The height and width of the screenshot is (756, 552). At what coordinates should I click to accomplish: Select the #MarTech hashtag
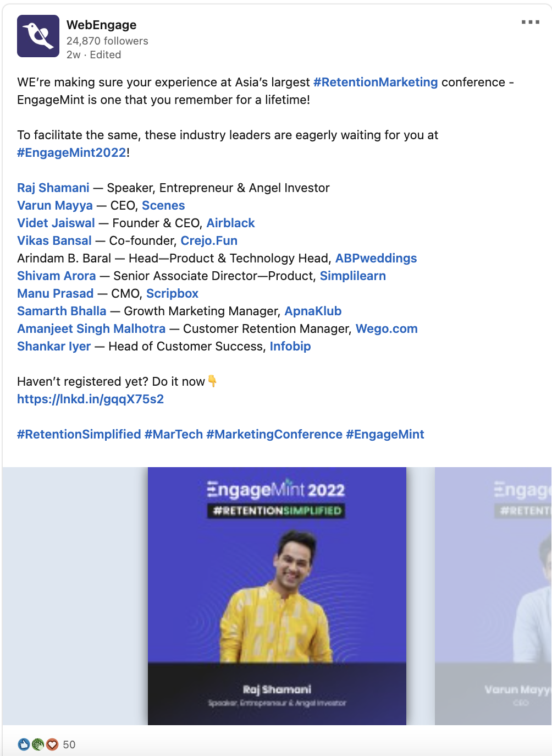click(x=174, y=434)
